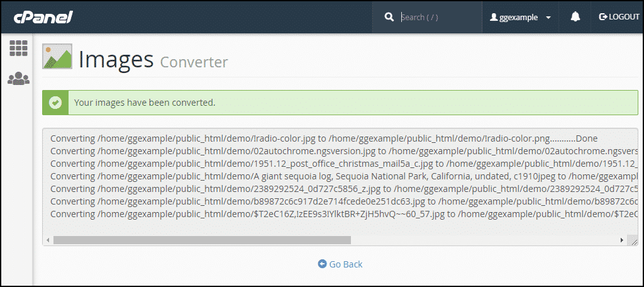This screenshot has width=644, height=287.
Task: Click the Go Back arrow icon
Action: (x=323, y=264)
